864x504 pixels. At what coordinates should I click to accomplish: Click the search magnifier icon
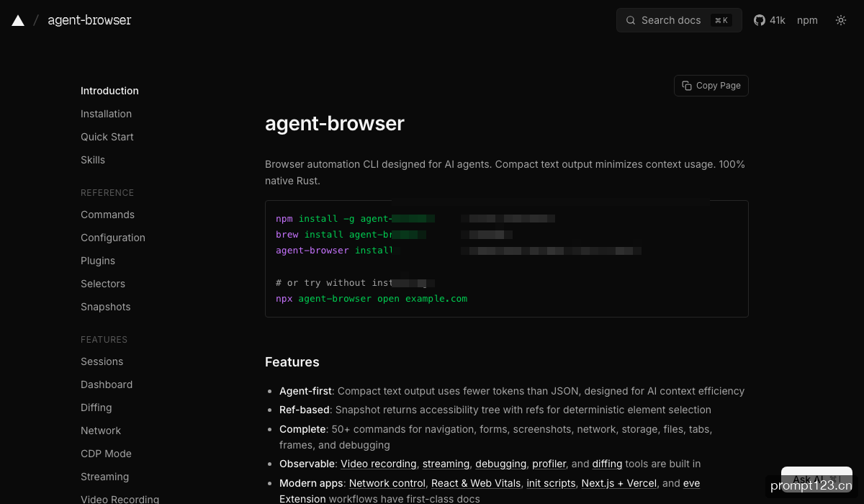(631, 20)
